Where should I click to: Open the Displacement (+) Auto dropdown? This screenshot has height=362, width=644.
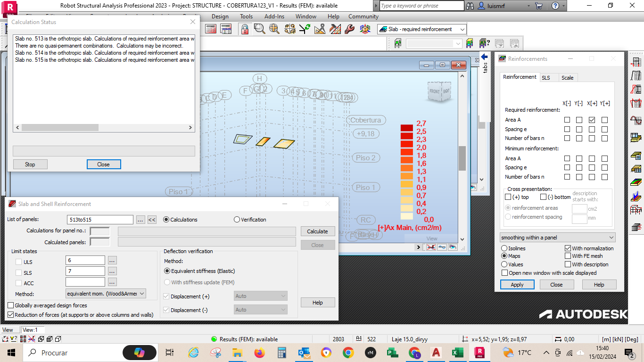coord(284,296)
